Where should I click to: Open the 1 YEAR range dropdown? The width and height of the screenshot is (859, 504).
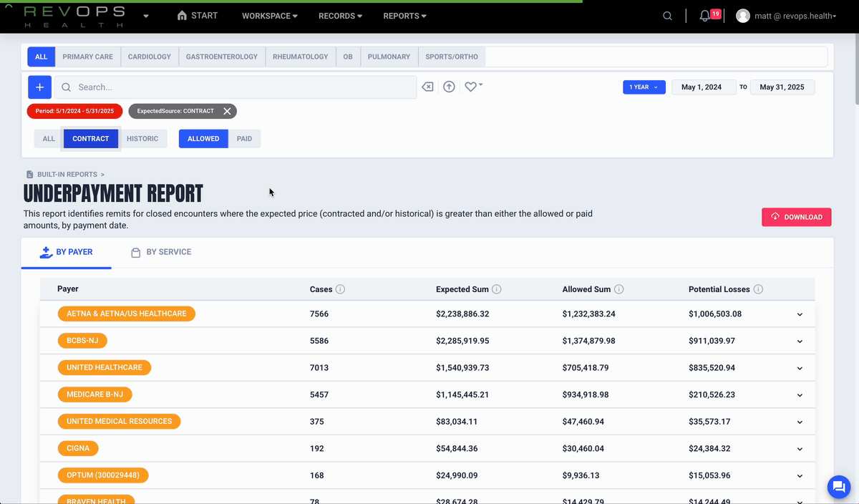coord(644,87)
